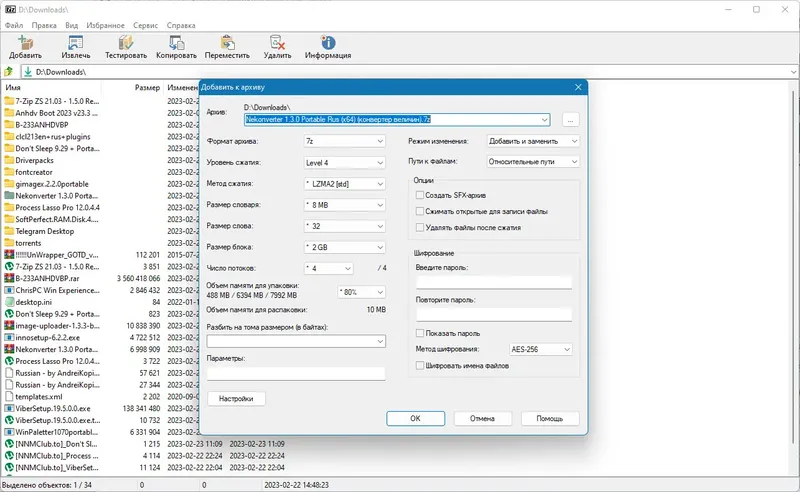Open the Размер словаря 8 MB dropdown
Screen dimensions: 800x492
click(x=344, y=205)
